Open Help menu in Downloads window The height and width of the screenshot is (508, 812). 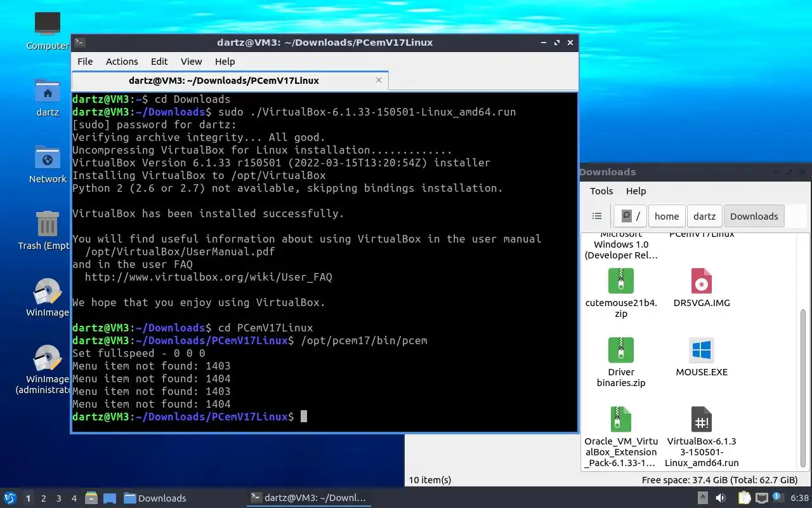pyautogui.click(x=636, y=191)
